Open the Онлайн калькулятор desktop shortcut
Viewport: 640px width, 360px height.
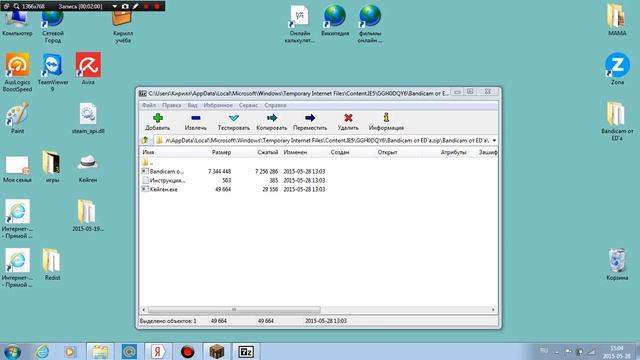[300, 24]
